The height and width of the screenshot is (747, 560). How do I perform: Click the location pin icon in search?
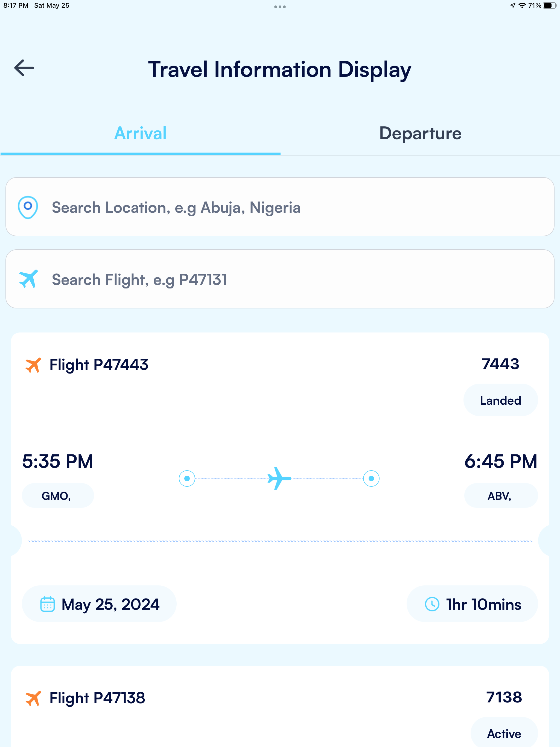pyautogui.click(x=28, y=207)
